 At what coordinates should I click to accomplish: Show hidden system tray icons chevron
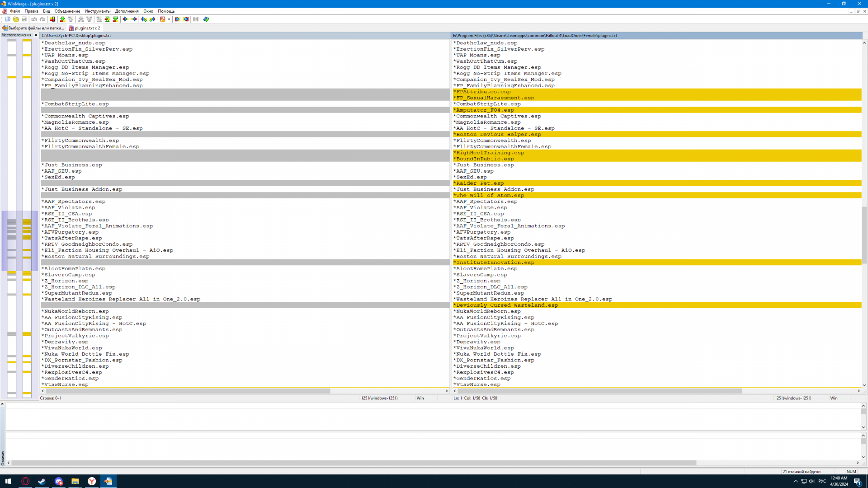(x=795, y=481)
